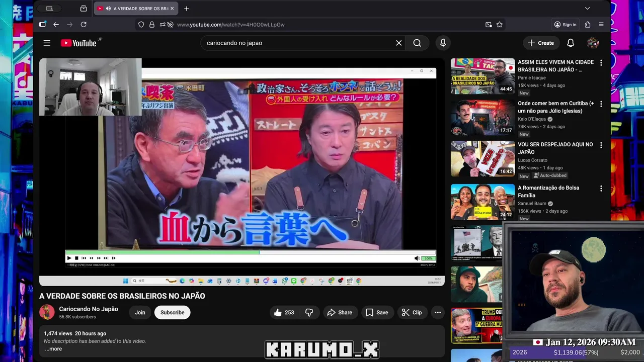644x362 pixels.
Task: Open VOU SER DESPEJADO AQUI title
Action: point(555,148)
